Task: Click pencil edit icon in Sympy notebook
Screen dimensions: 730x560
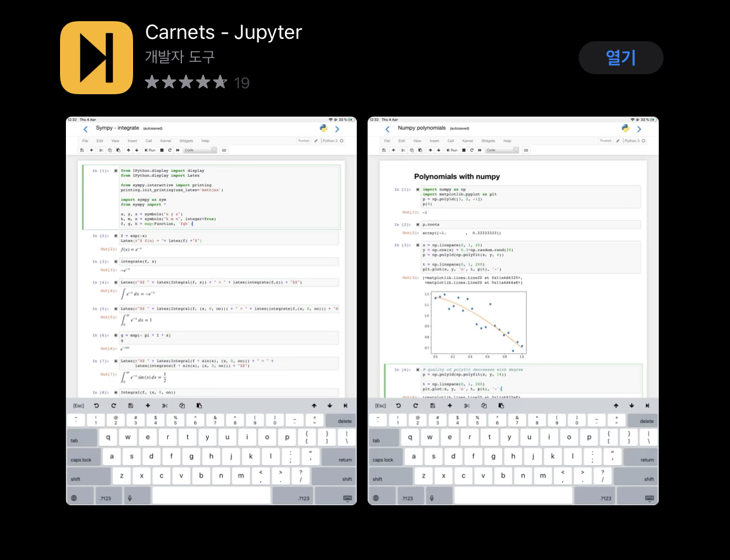Action: 316,141
